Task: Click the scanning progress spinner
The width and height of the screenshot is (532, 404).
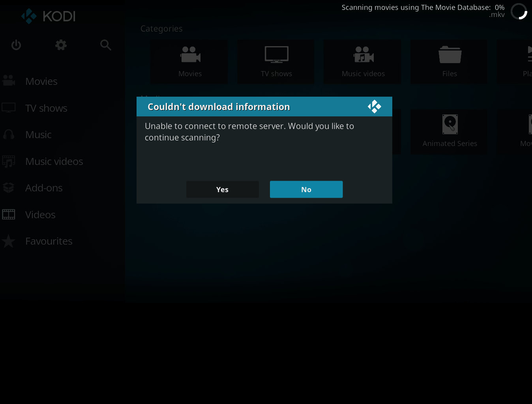Action: [519, 11]
